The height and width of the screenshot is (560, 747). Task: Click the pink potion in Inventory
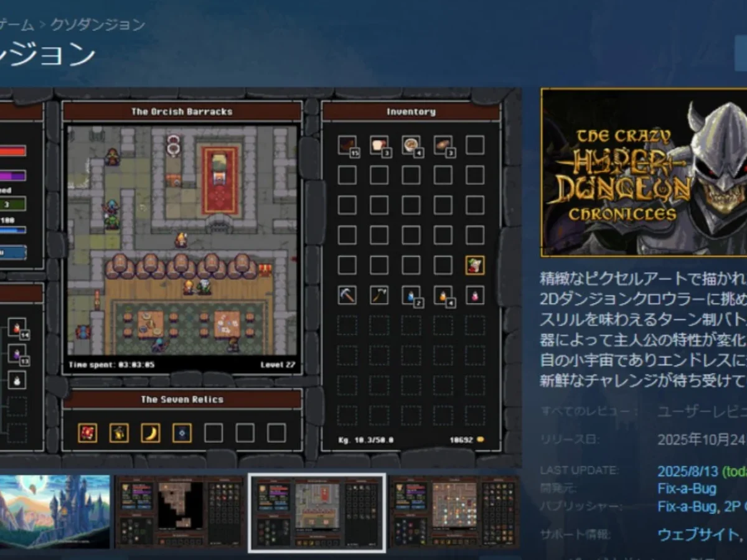point(475,295)
